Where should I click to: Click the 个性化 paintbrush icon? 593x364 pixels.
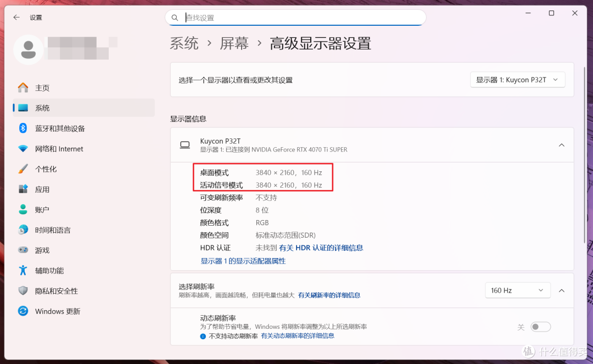click(x=23, y=169)
